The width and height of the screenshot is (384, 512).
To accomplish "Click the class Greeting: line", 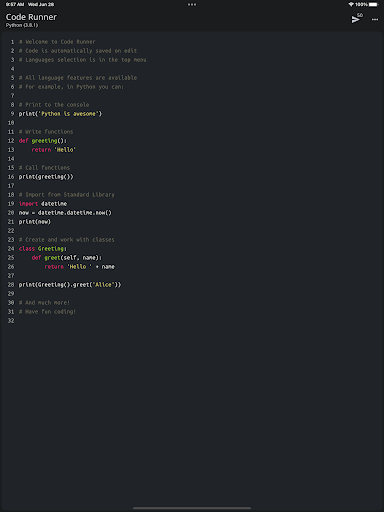I will tap(43, 249).
